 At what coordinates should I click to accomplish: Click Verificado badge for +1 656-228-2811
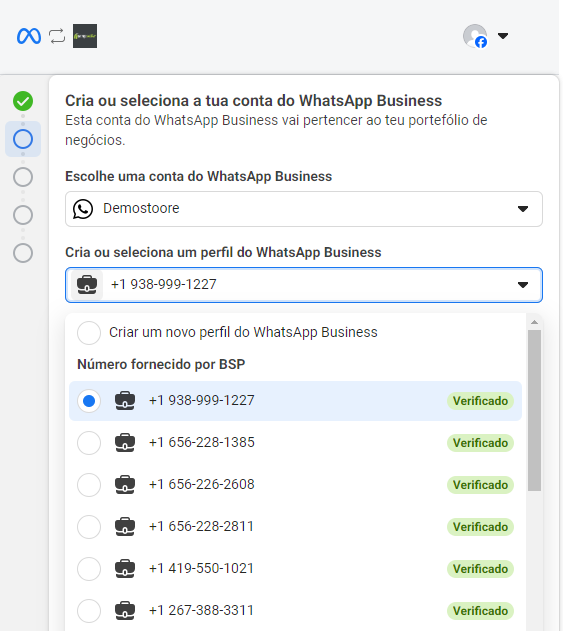click(x=480, y=527)
